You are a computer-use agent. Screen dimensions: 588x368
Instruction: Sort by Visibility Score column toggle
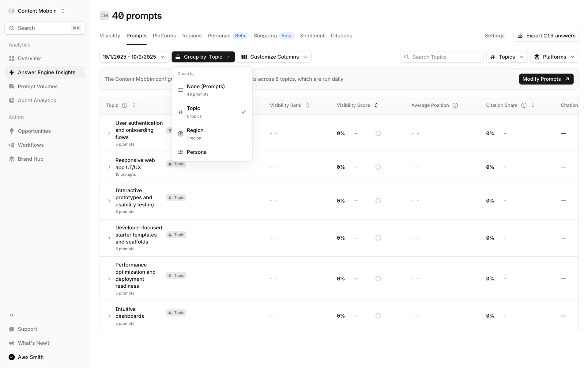tap(376, 105)
